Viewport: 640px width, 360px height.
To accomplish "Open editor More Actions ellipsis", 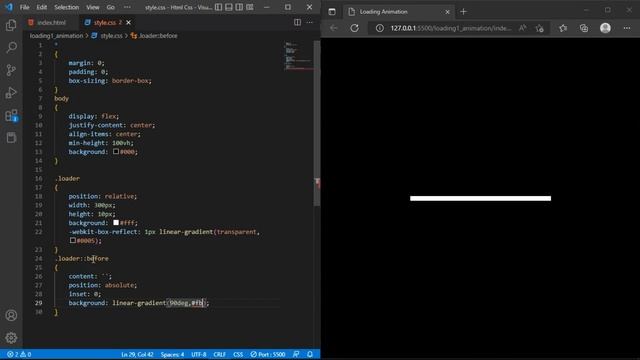I will pos(310,22).
